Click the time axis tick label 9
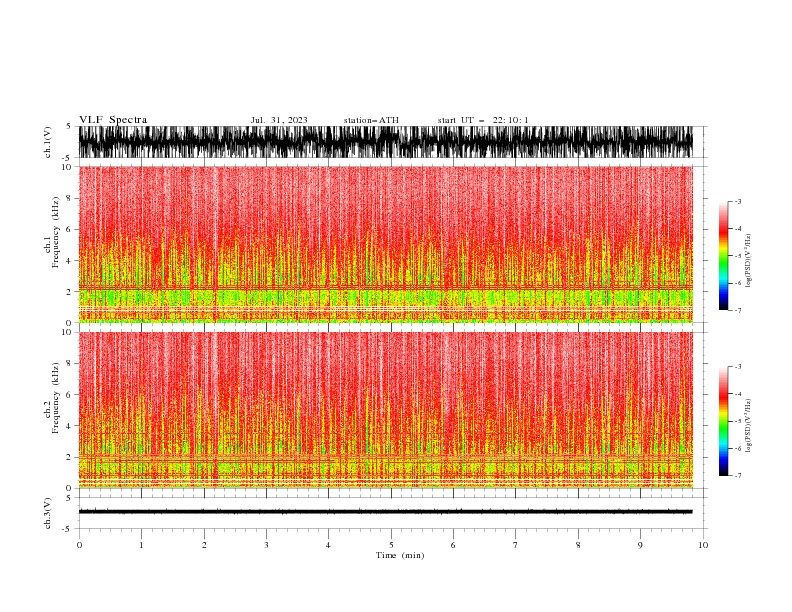Screen dimensions: 792x612 (x=640, y=545)
